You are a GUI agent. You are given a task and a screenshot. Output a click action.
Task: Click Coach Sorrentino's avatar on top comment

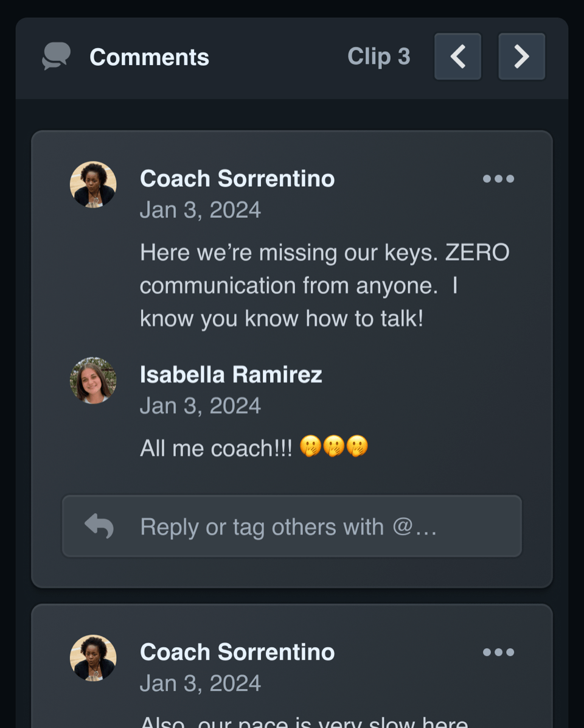pyautogui.click(x=93, y=184)
